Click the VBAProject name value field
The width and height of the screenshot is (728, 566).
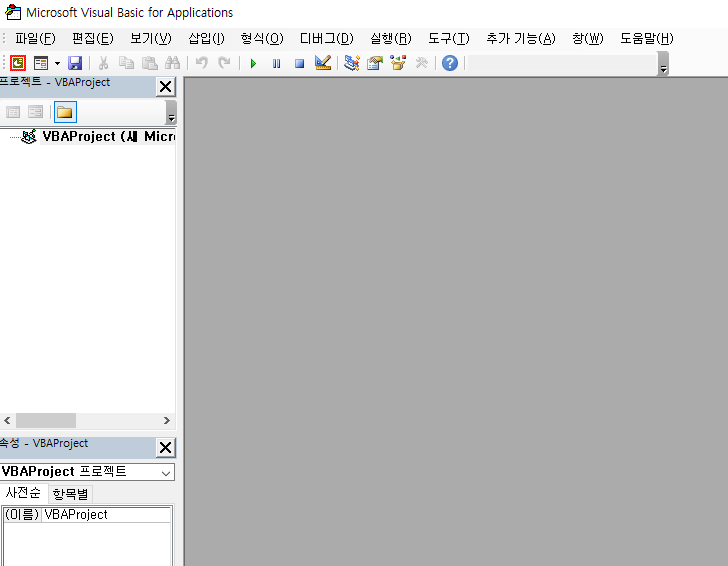coord(106,514)
